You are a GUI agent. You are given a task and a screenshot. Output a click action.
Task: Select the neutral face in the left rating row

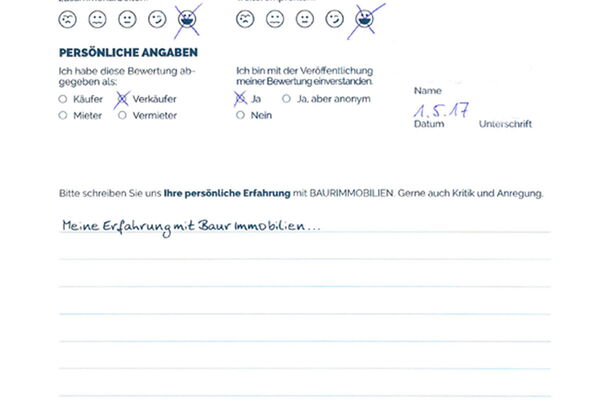[x=97, y=19]
